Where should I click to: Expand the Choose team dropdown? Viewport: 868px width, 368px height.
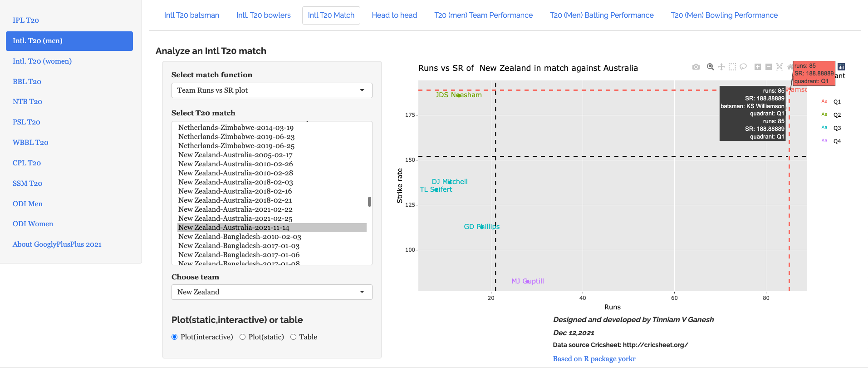[x=271, y=292]
